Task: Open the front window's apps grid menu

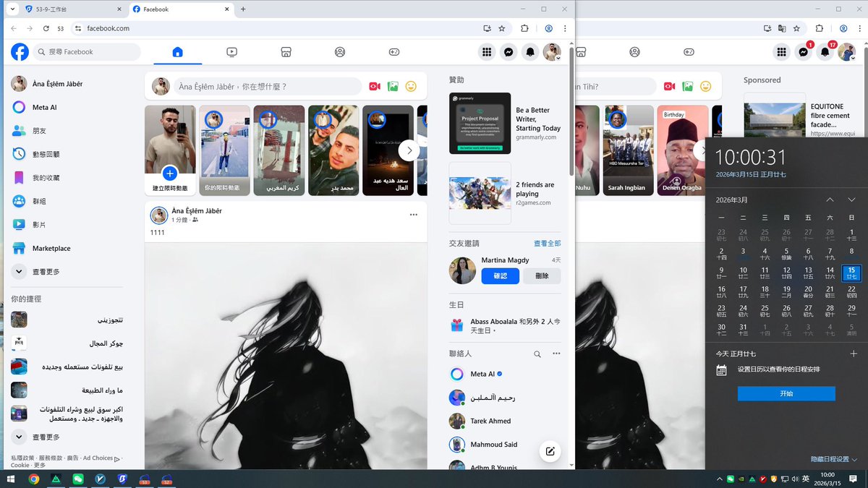Action: pyautogui.click(x=487, y=52)
